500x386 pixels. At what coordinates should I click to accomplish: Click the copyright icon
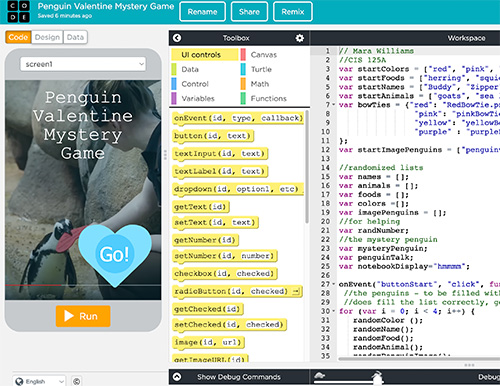[x=76, y=381]
